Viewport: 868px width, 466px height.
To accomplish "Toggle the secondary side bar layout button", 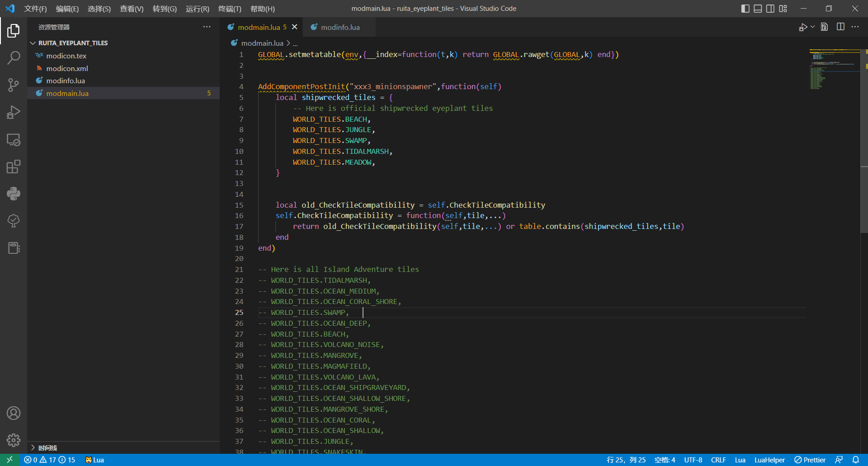I will coord(770,9).
